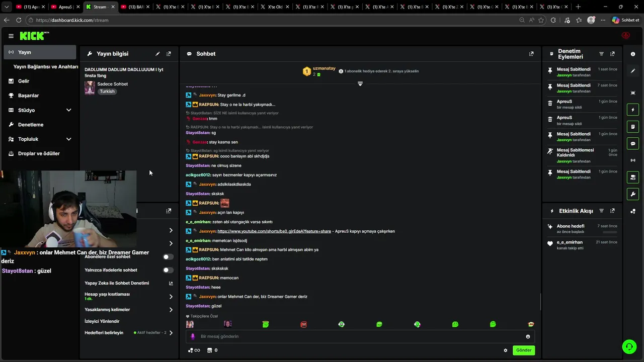
Task: Click the pencil icon in right sidebar
Action: click(x=633, y=71)
